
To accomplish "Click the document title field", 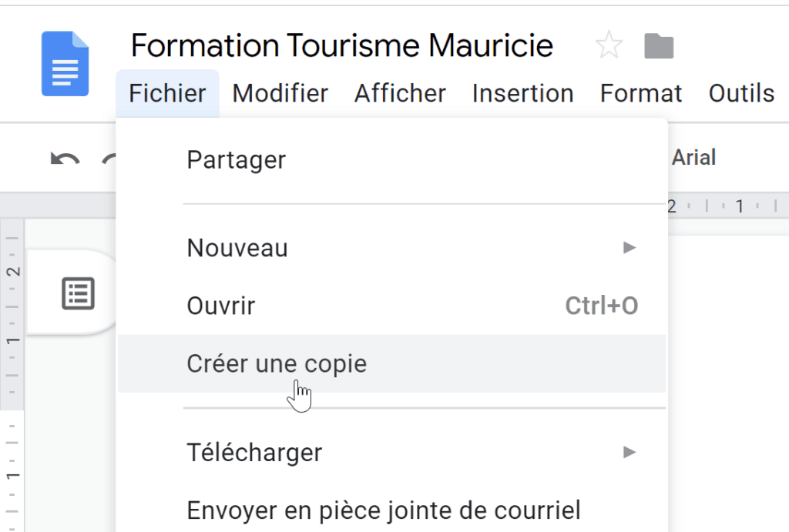I will tap(342, 45).
